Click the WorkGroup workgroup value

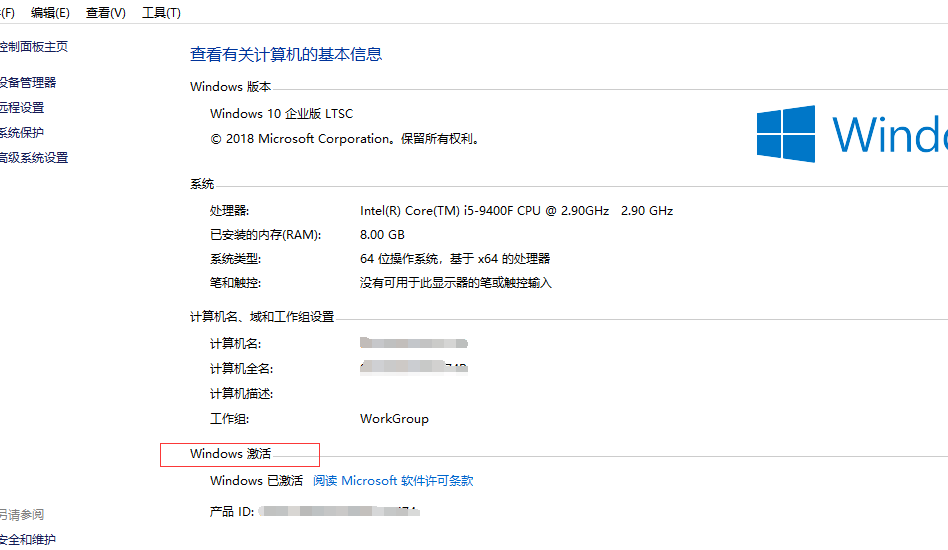click(394, 419)
